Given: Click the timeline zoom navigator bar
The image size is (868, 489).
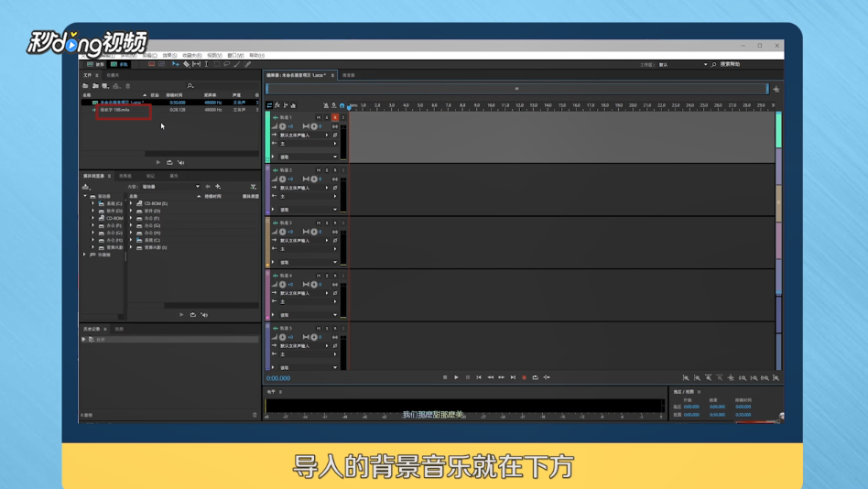Looking at the screenshot, I should click(517, 89).
